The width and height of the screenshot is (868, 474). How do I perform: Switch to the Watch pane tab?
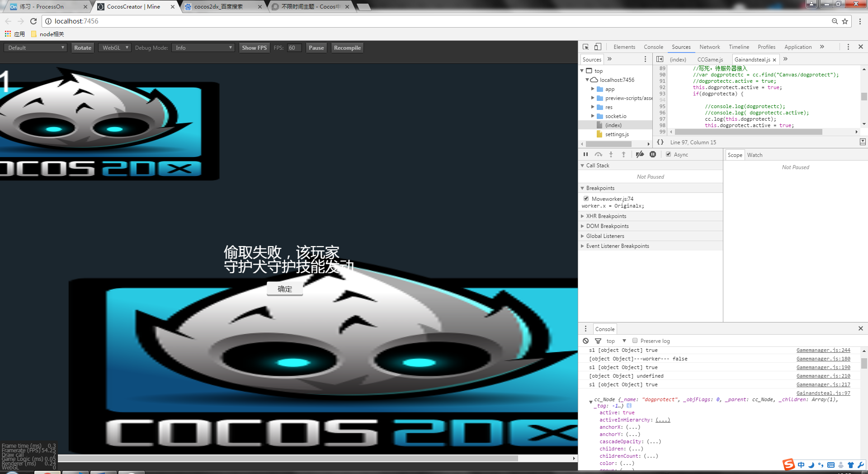point(755,155)
